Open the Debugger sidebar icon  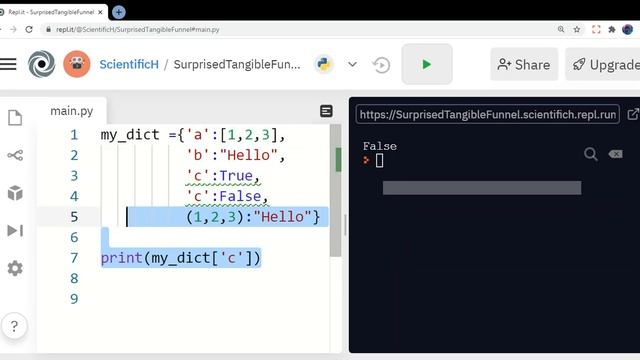click(x=15, y=231)
